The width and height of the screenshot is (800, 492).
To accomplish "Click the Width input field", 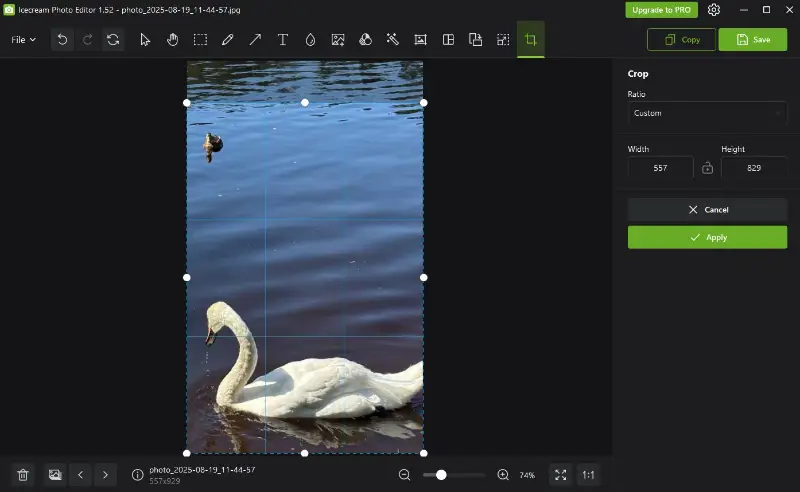I will pyautogui.click(x=660, y=168).
